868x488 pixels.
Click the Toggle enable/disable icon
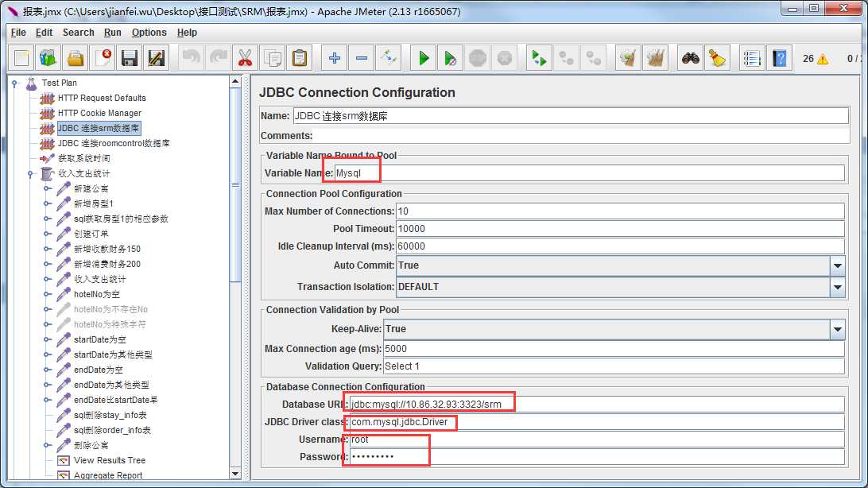coord(389,58)
